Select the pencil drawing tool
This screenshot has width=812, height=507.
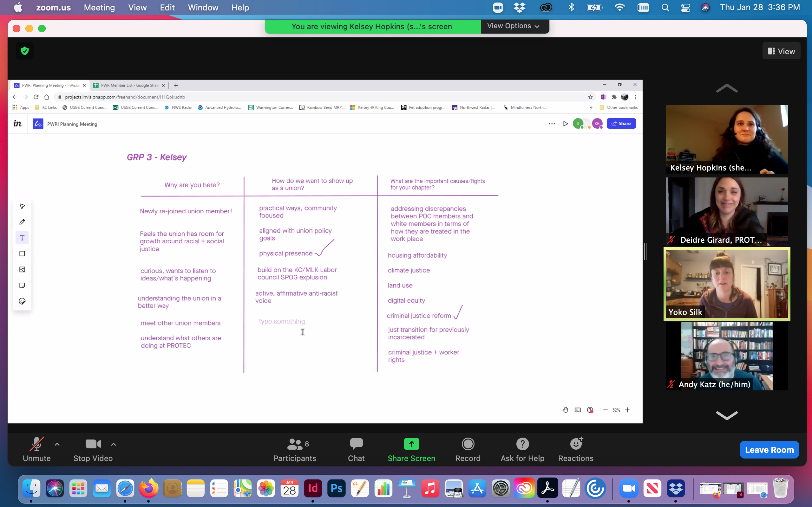point(22,221)
